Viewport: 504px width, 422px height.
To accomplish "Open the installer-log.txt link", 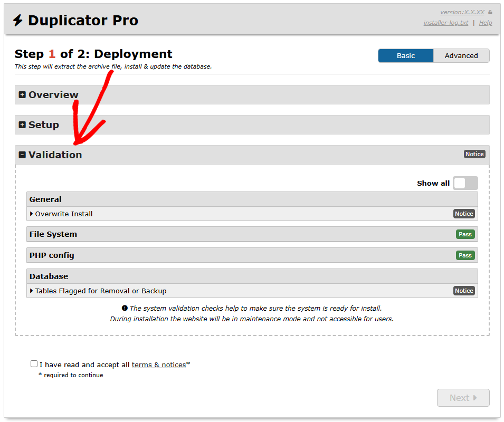I will coord(445,23).
